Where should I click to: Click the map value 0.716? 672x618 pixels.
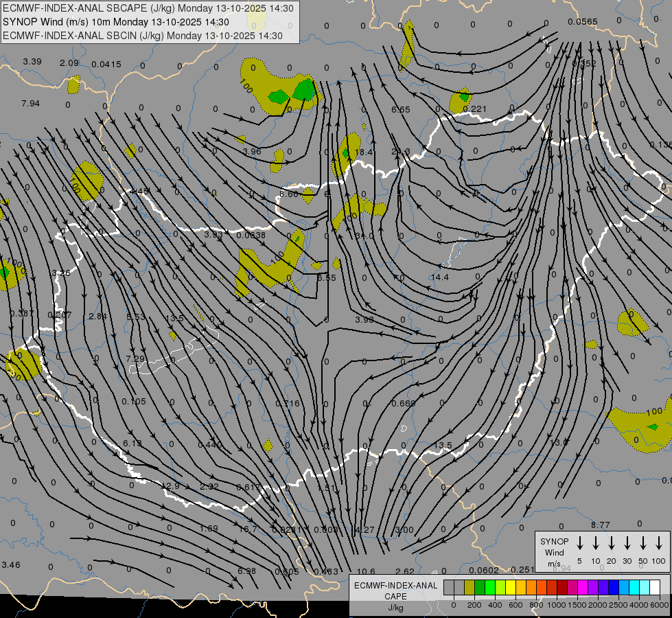coord(288,404)
